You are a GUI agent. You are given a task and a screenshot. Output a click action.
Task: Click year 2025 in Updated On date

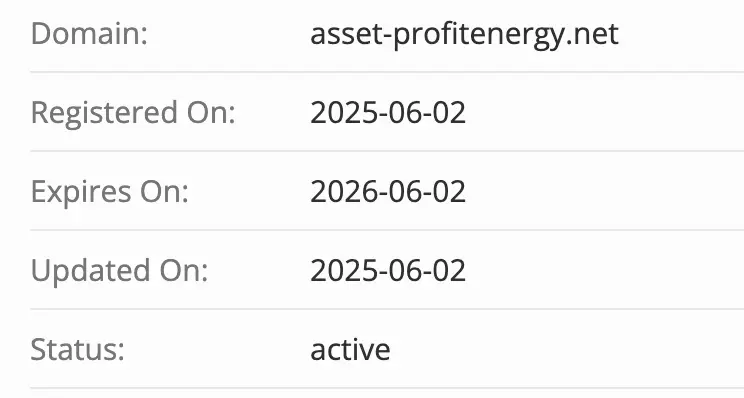tap(342, 271)
